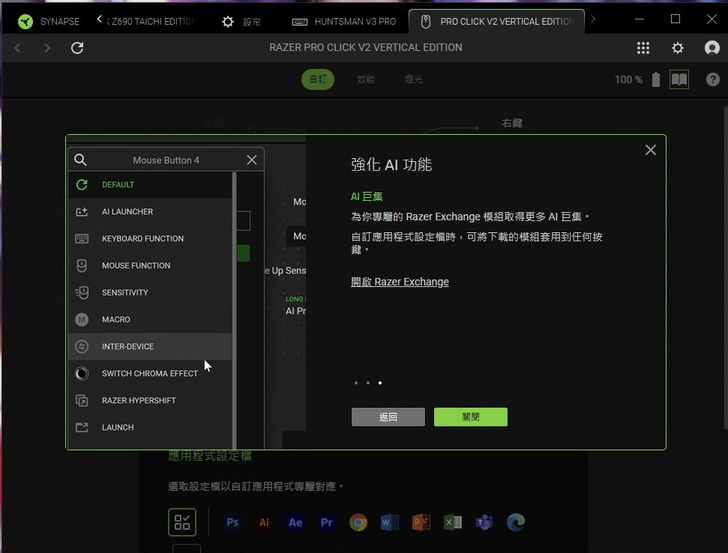728x553 pixels.
Task: Select Switch Chroma Effect
Action: [x=149, y=374]
